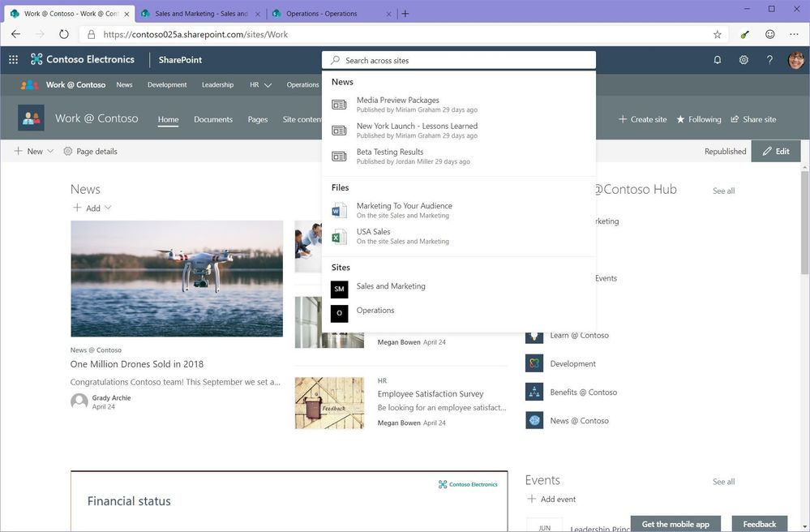Click the Excel icon for USA Sales
The width and height of the screenshot is (810, 532).
coord(339,237)
